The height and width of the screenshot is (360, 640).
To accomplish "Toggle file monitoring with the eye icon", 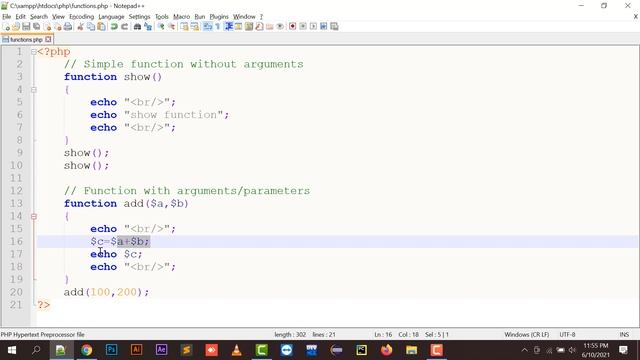I will pos(280,27).
